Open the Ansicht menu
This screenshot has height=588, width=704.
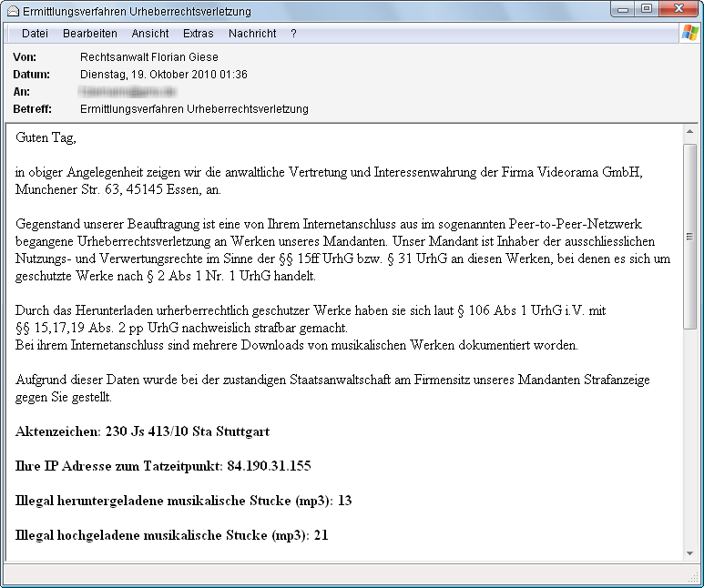150,34
